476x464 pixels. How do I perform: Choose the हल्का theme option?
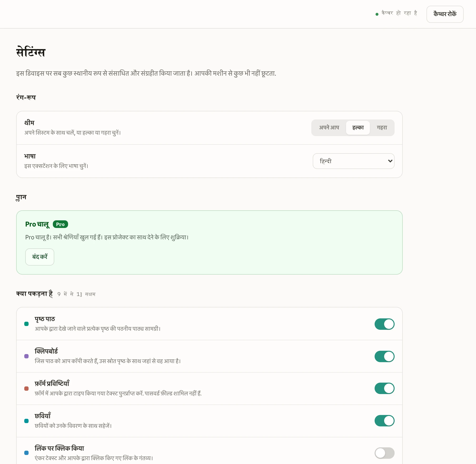click(358, 128)
